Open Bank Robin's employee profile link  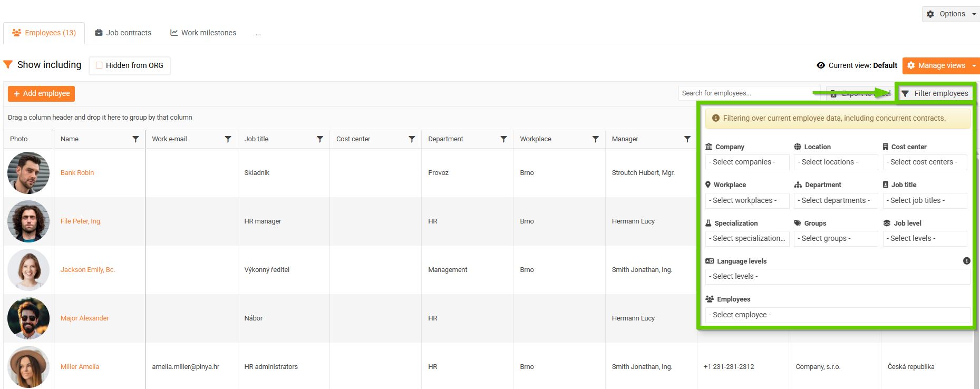point(77,173)
